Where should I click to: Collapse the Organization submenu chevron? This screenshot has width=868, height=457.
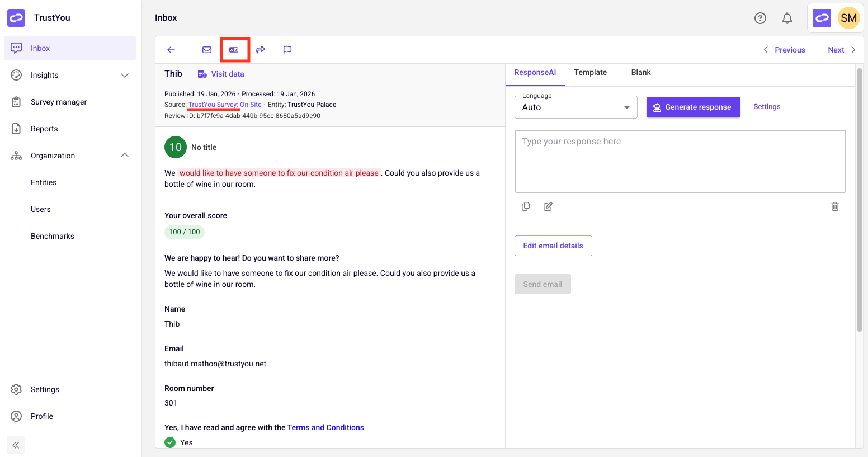click(x=125, y=156)
